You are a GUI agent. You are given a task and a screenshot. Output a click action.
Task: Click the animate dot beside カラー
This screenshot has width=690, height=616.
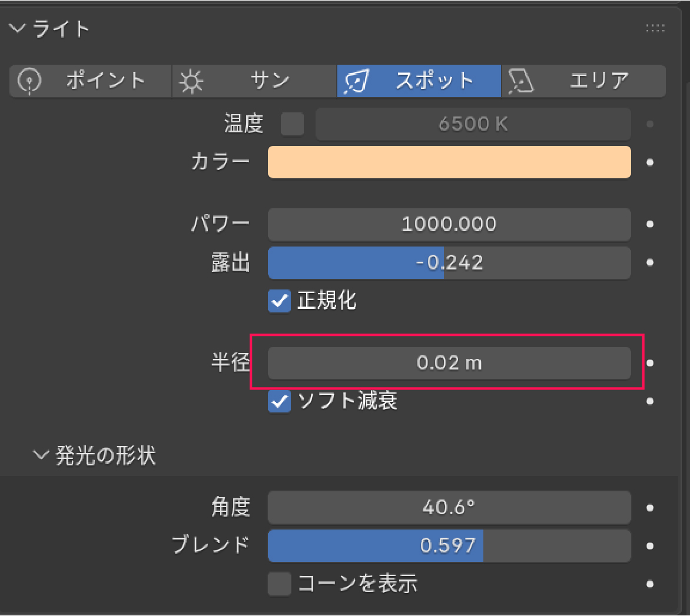tap(650, 162)
